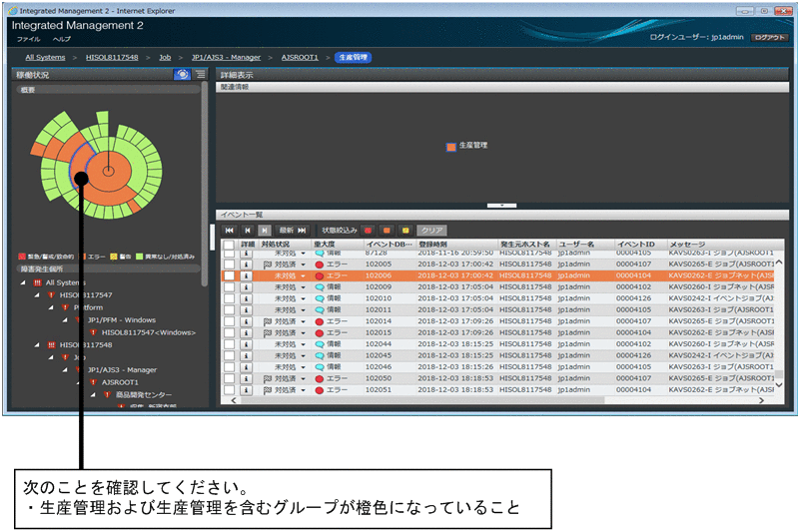
Task: Open the ヘルプ menu
Action: point(61,39)
